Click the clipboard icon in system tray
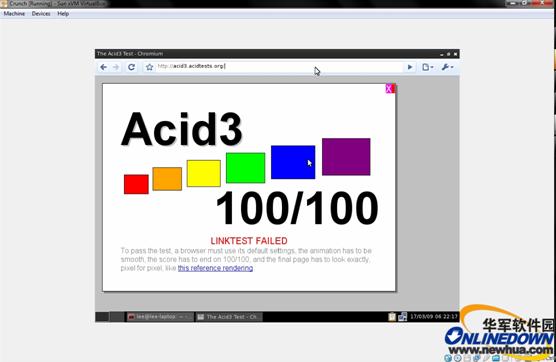The image size is (556, 362). [x=392, y=317]
